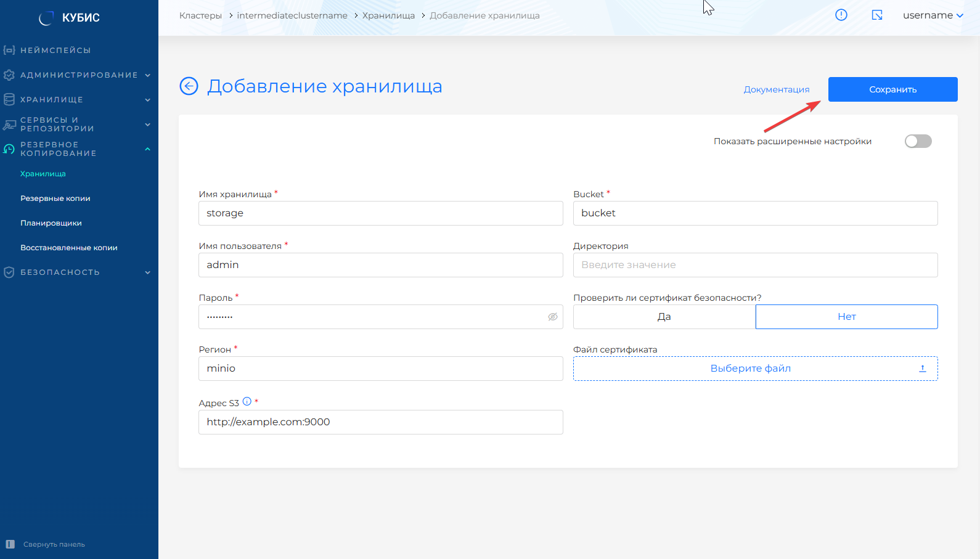The image size is (980, 559).
Task: Click the upload icon in certificate file field
Action: pos(922,369)
